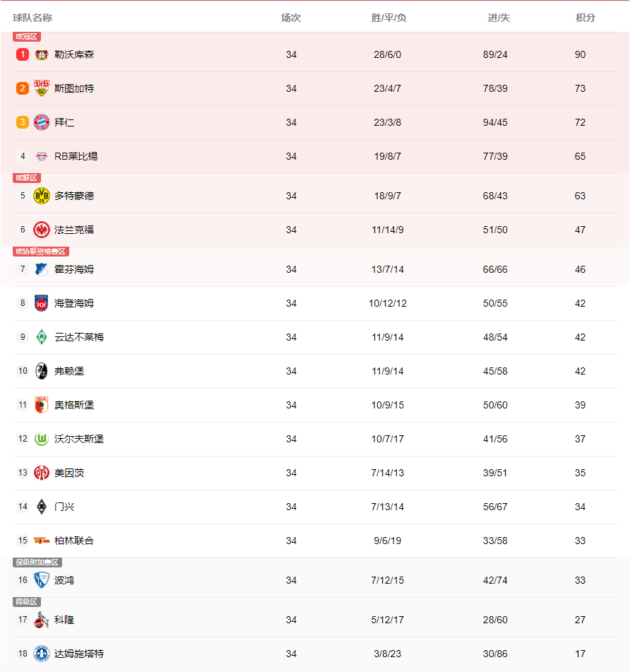This screenshot has width=630, height=672.
Task: Click the 积分 column header
Action: (x=586, y=18)
